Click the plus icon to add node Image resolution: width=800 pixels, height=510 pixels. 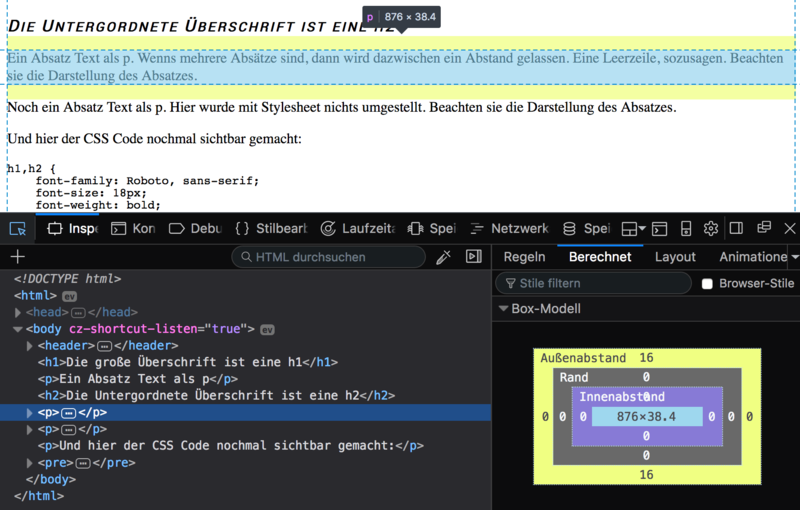point(18,257)
